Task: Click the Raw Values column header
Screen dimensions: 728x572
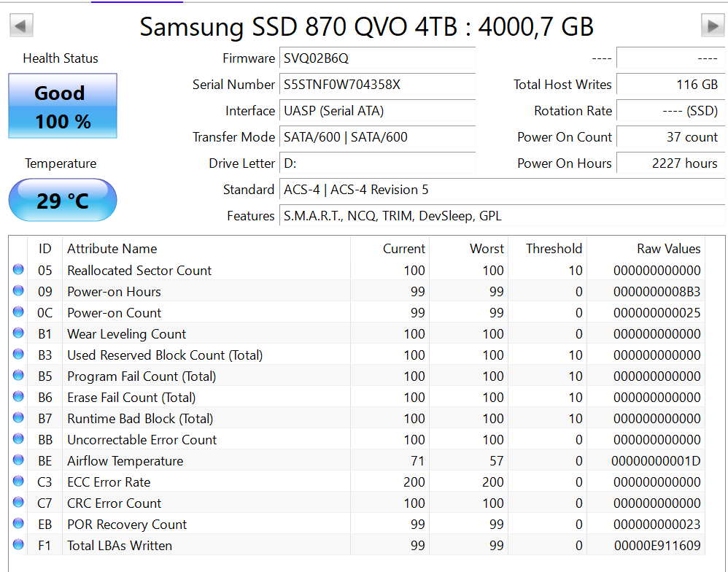Action: tap(646, 249)
